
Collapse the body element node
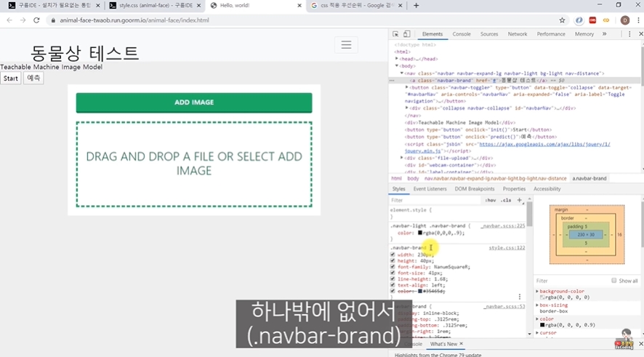[x=397, y=65]
